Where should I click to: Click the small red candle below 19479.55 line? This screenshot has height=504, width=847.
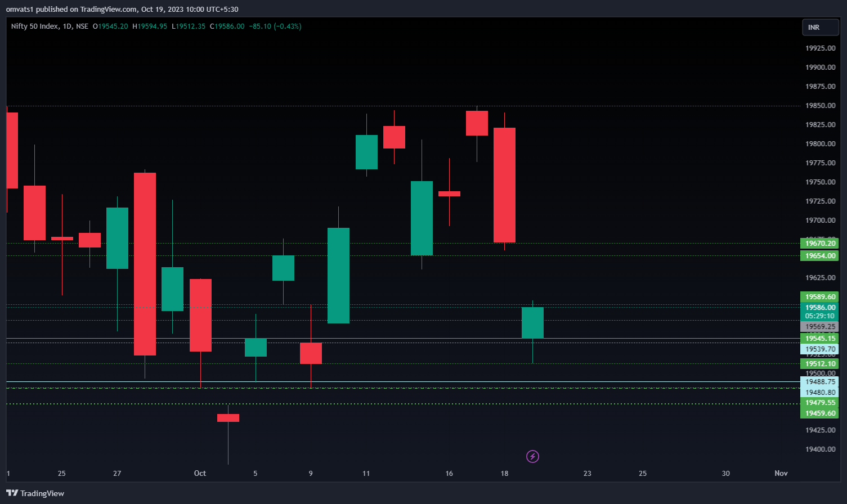[228, 418]
